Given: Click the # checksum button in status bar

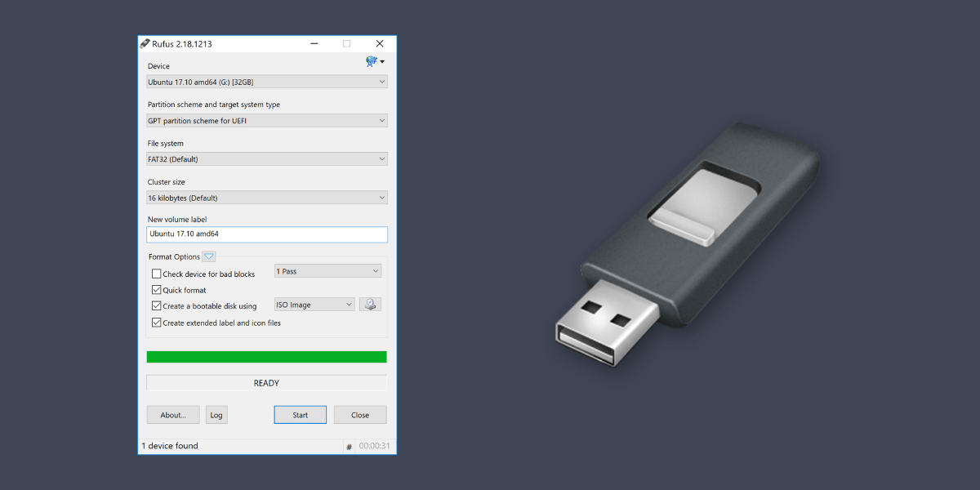Looking at the screenshot, I should pos(349,446).
